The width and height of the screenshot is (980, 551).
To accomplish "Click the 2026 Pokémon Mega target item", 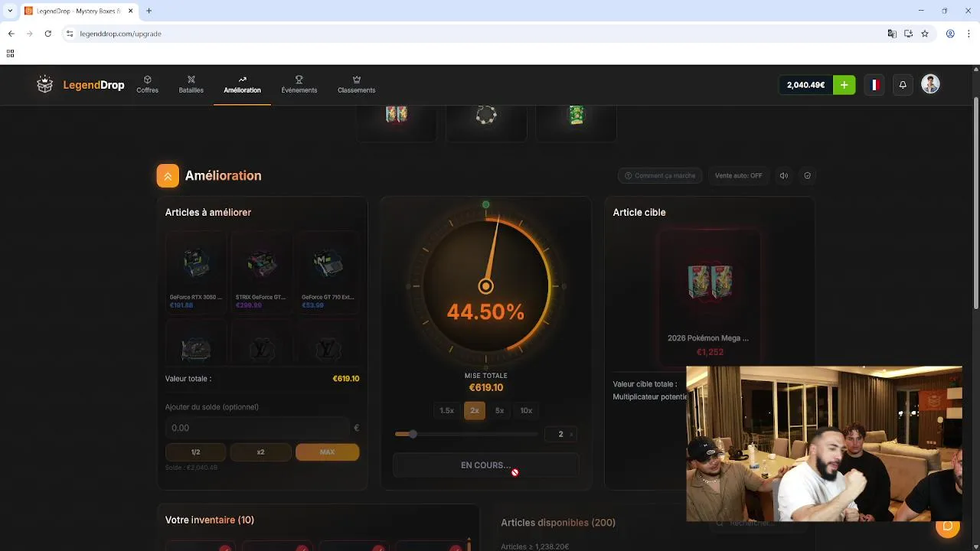I will pyautogui.click(x=710, y=297).
